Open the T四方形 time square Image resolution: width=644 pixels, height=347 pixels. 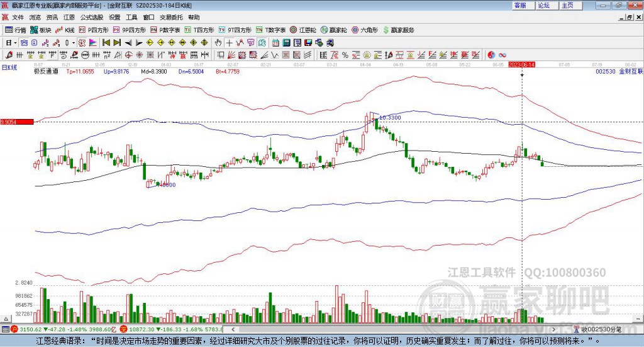click(199, 30)
